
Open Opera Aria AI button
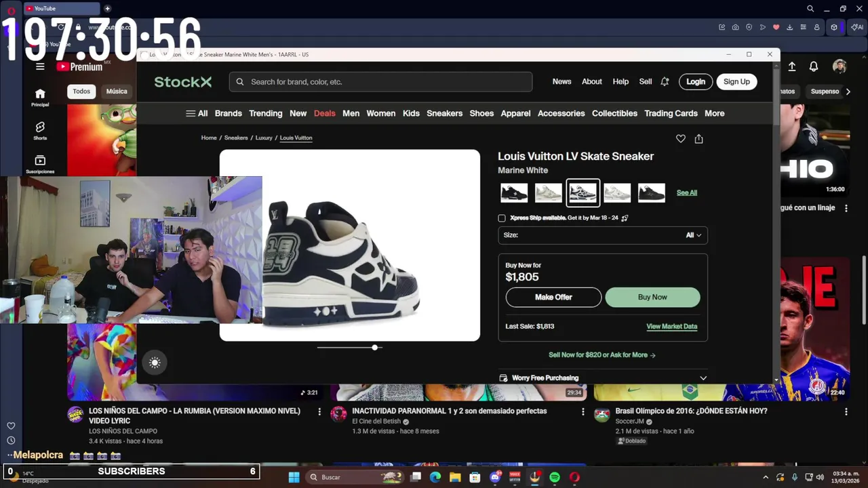pos(858,27)
